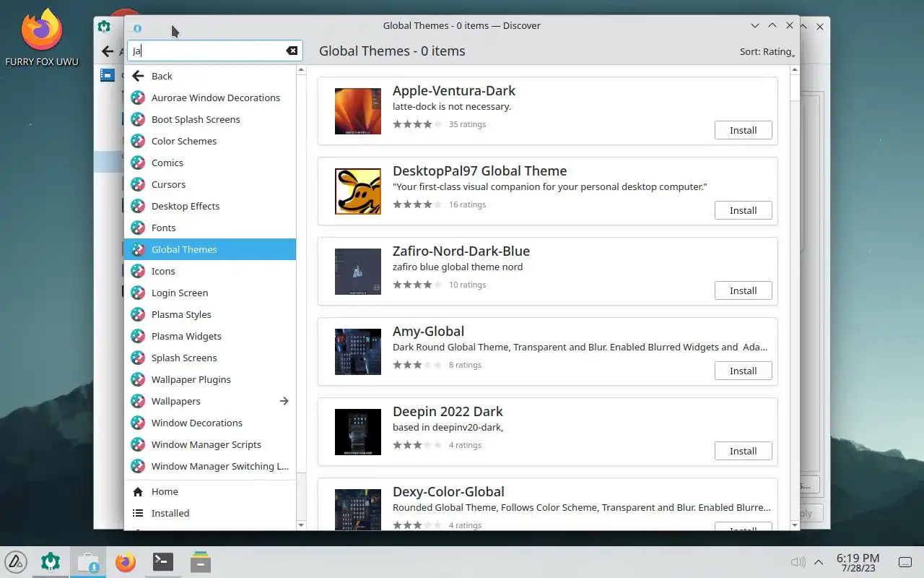Click the Global Themes category icon
This screenshot has height=578, width=924.
(138, 249)
